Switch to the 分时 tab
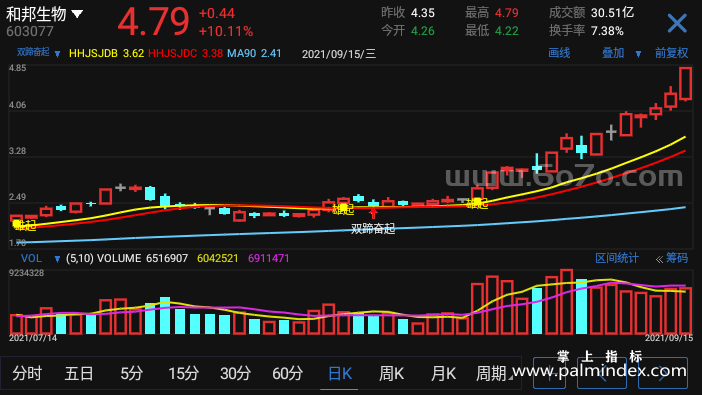Screen dimensions: 702x395 [27, 373]
